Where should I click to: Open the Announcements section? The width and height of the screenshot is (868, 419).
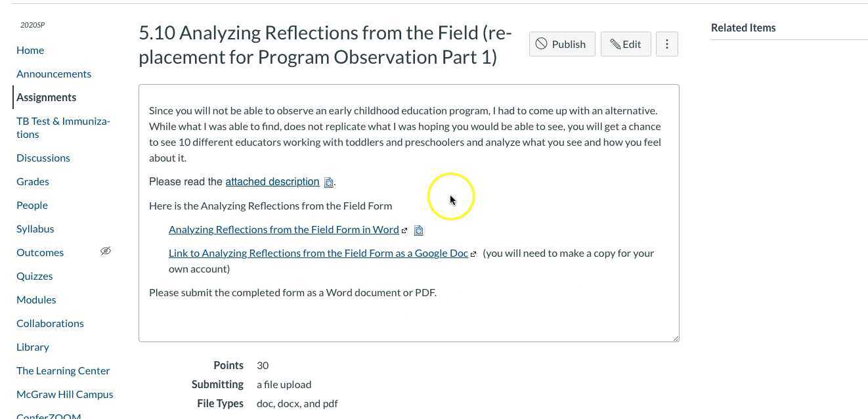click(54, 74)
